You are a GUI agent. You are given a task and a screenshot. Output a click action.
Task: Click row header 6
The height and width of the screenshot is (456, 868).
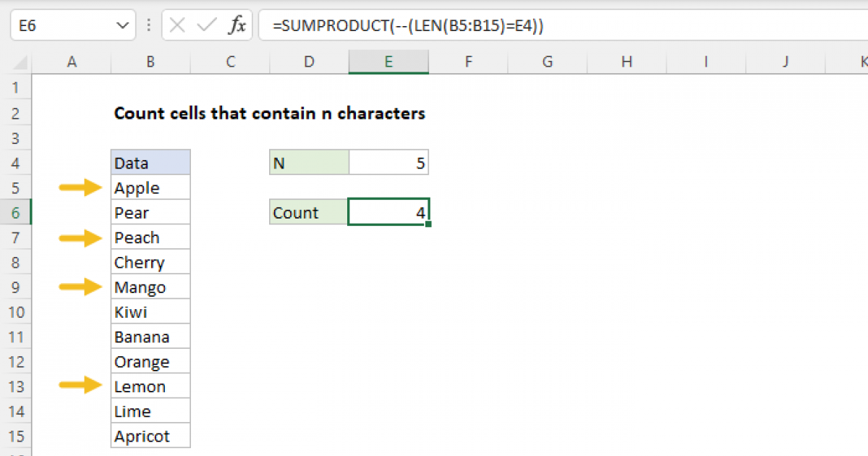point(17,212)
